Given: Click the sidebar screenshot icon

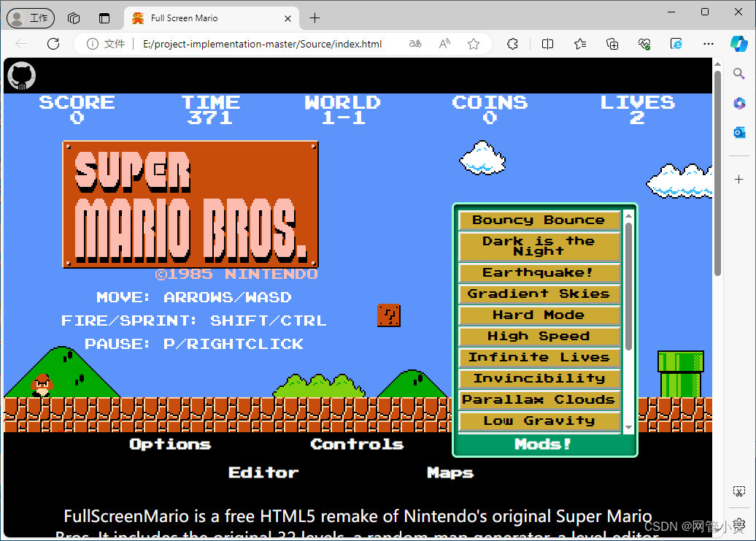Looking at the screenshot, I should (738, 491).
